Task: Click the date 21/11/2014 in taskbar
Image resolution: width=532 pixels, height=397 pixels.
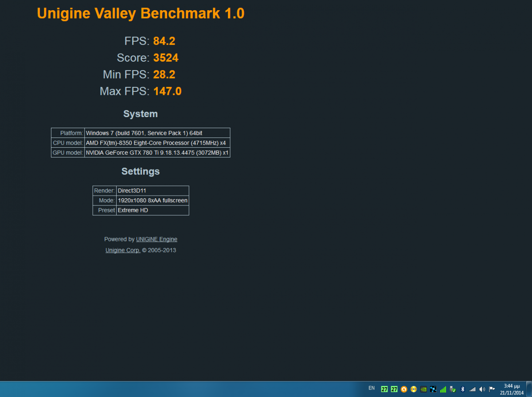Action: coord(512,393)
